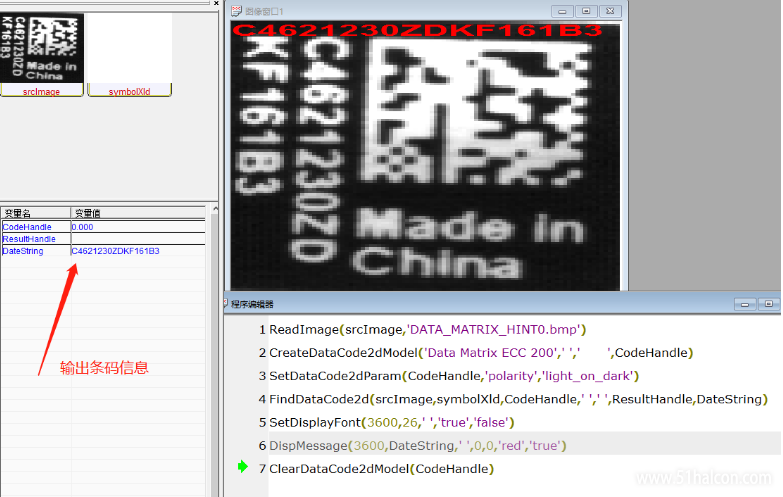
Task: Select line 6 DispMessage statement
Action: pos(418,446)
